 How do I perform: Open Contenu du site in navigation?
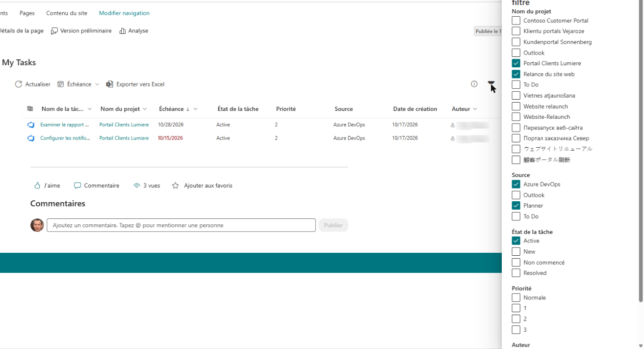click(x=67, y=13)
